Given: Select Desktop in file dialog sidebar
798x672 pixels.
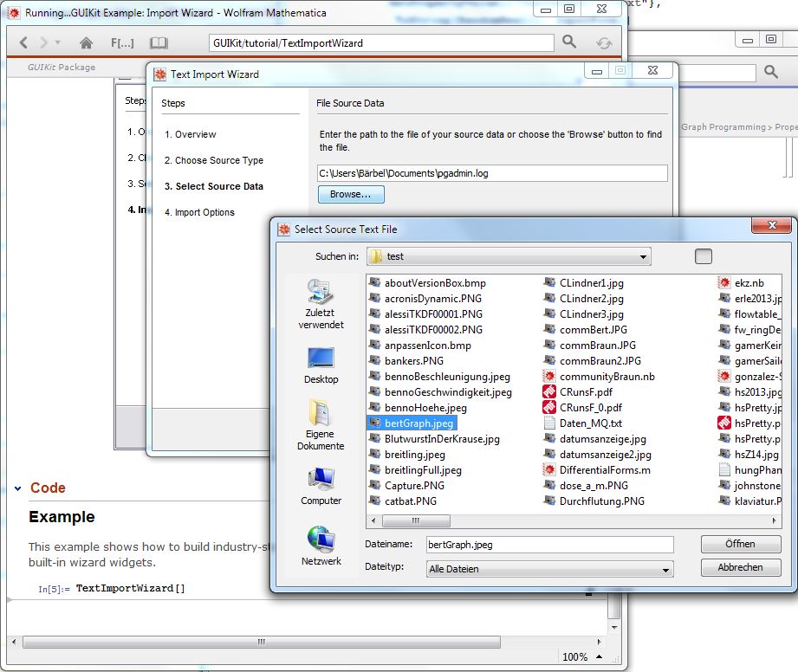Looking at the screenshot, I should [321, 365].
